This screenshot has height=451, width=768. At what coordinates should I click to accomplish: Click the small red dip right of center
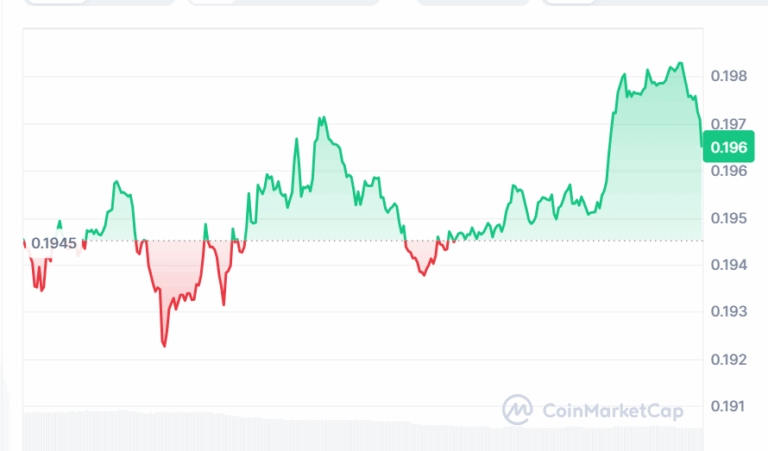[x=423, y=273]
